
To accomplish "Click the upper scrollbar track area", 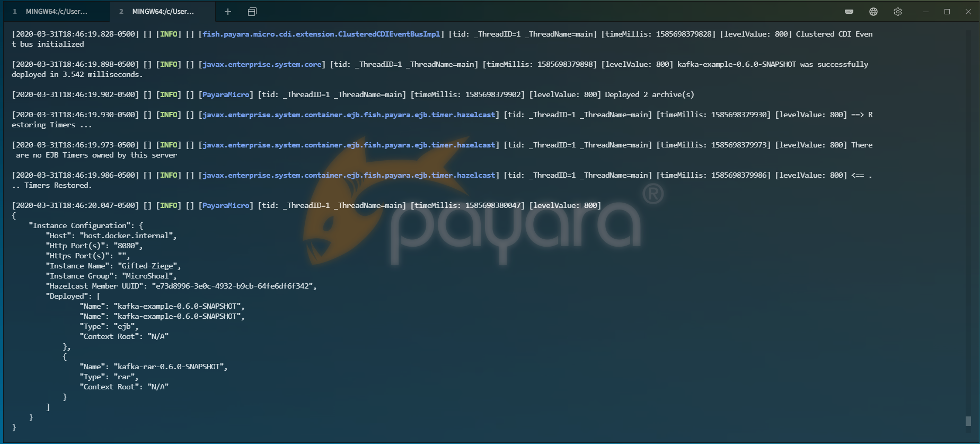I will [x=968, y=159].
